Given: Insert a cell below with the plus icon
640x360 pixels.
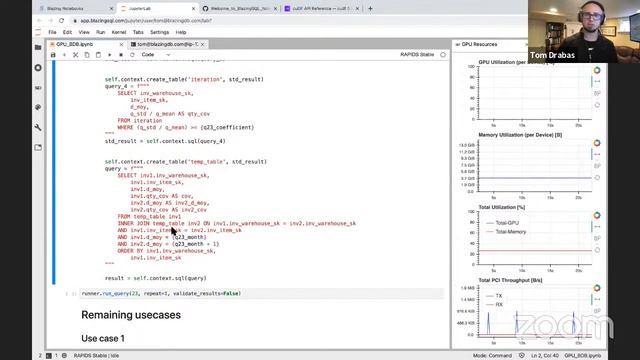Looking at the screenshot, I should [x=64, y=55].
